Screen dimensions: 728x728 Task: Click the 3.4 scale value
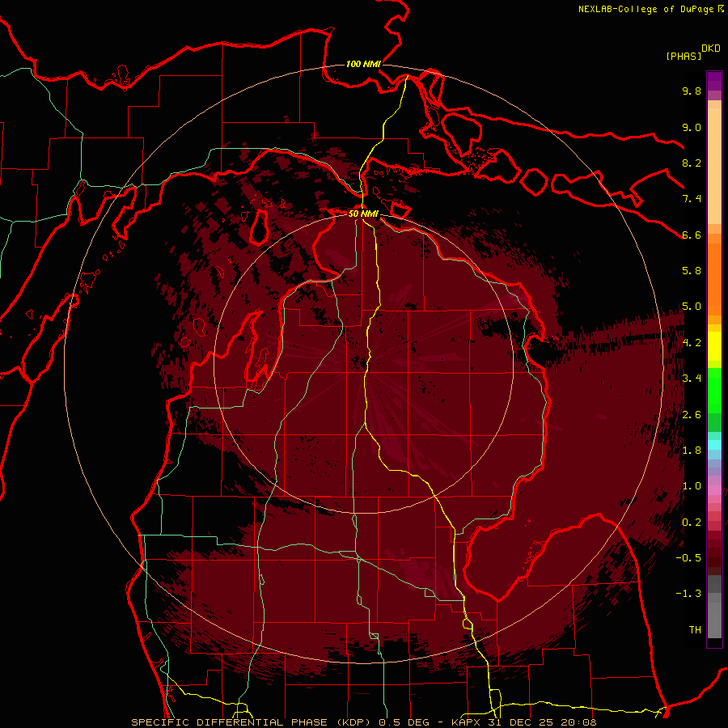(x=692, y=379)
